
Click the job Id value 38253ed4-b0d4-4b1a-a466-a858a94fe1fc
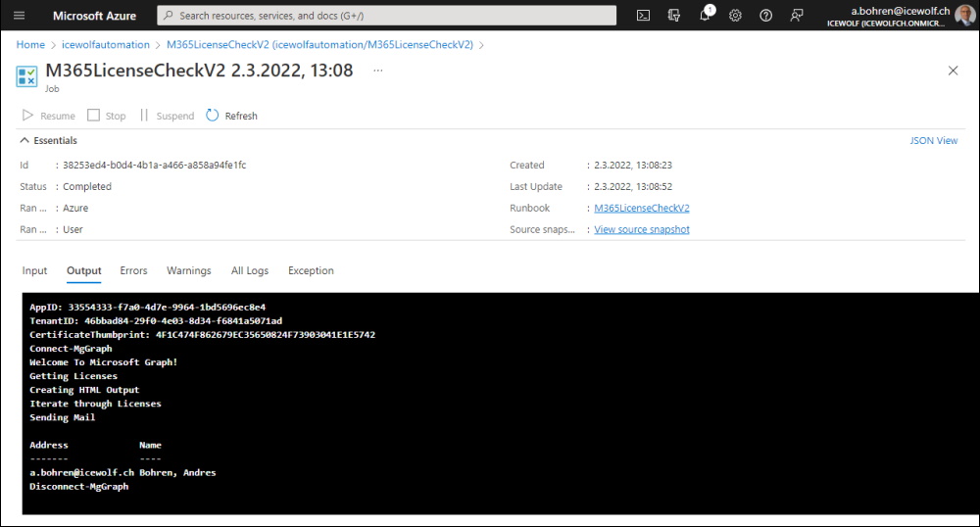pos(155,165)
